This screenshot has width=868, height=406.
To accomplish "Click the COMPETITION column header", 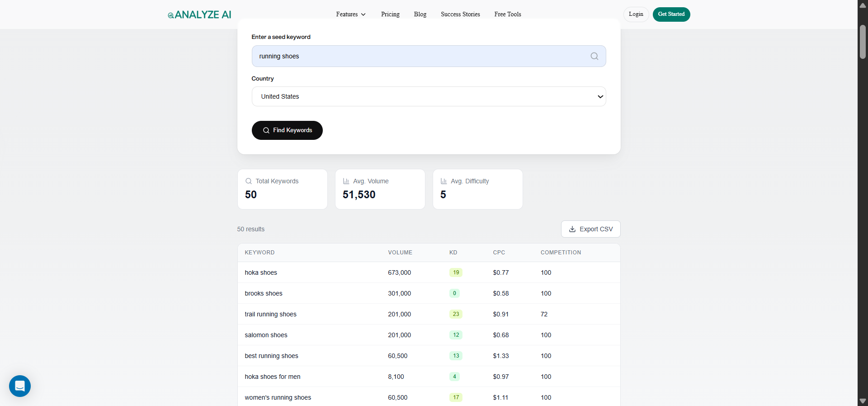I will click(x=561, y=253).
